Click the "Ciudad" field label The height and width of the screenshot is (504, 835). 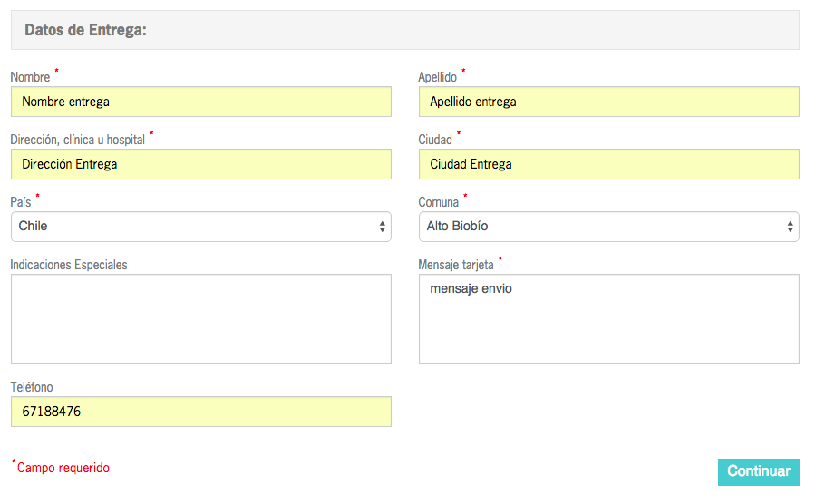coord(435,141)
